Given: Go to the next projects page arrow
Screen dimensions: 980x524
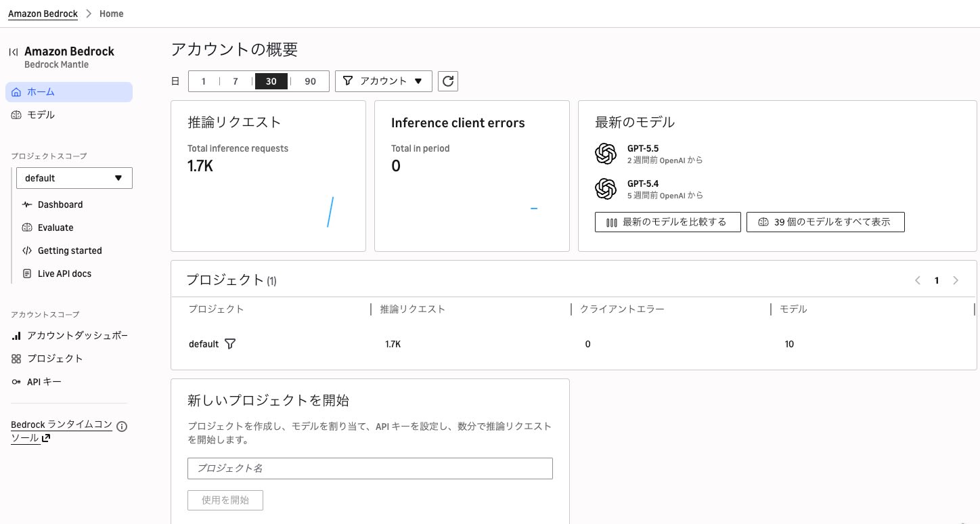Looking at the screenshot, I should (x=956, y=280).
